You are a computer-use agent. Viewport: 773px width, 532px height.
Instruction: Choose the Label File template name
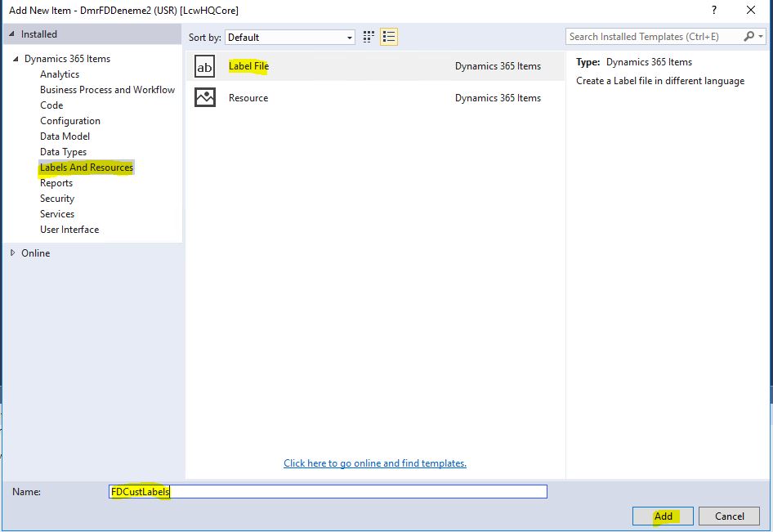[x=248, y=66]
